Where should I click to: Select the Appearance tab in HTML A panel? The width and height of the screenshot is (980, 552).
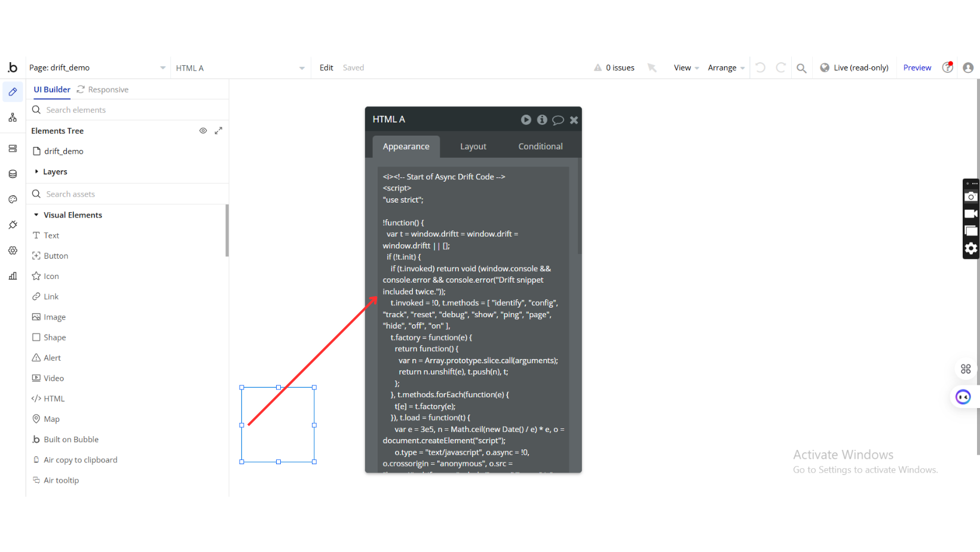406,146
